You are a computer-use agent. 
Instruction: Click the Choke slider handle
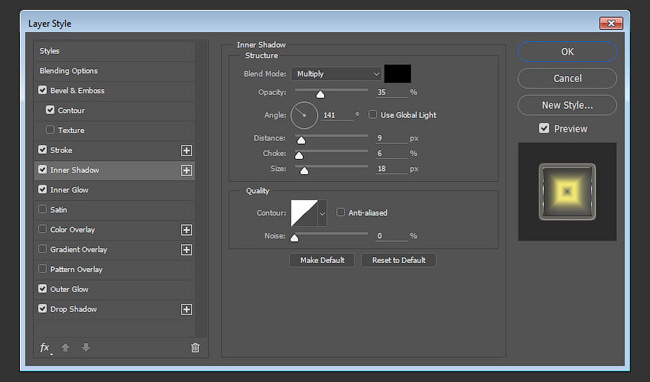299,155
